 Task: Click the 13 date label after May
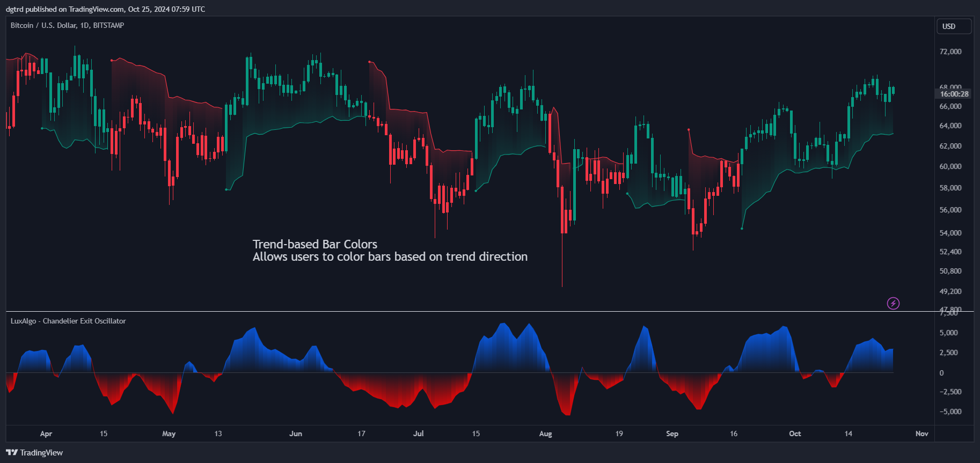click(x=218, y=433)
